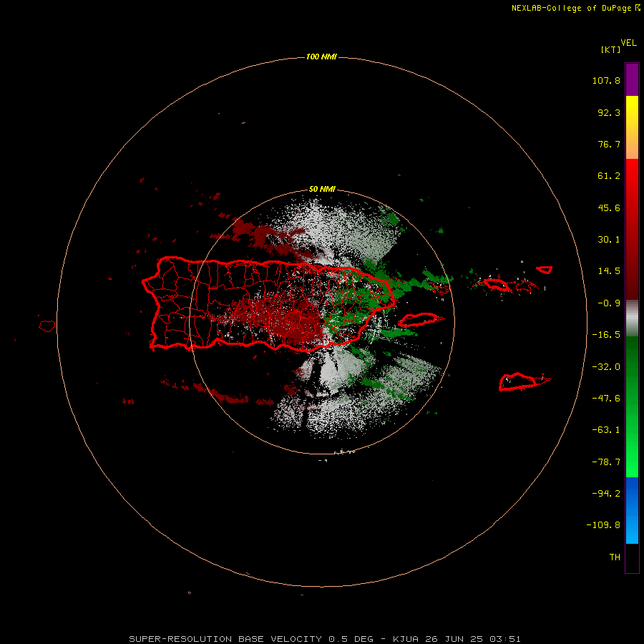The width and height of the screenshot is (644, 644).
Task: Click the -109.8 velocity scale value
Action: pos(603,525)
